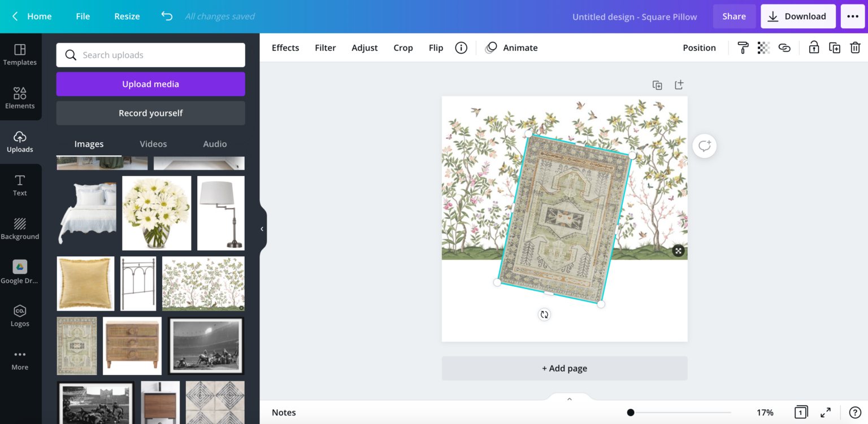Click the rotate handle below the rug
The height and width of the screenshot is (424, 868).
(544, 314)
